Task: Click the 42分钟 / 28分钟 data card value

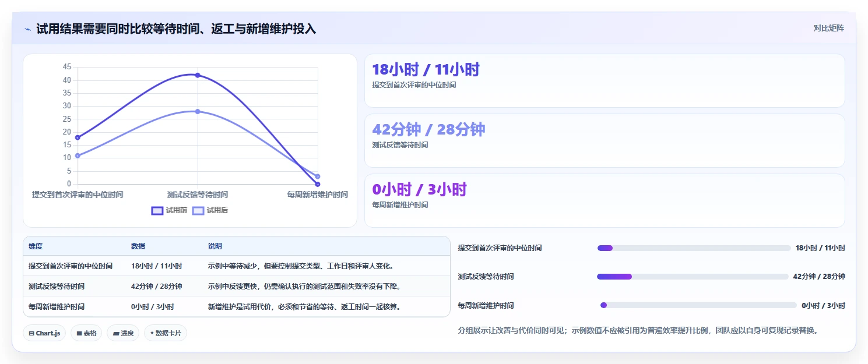Action: pyautogui.click(x=428, y=129)
